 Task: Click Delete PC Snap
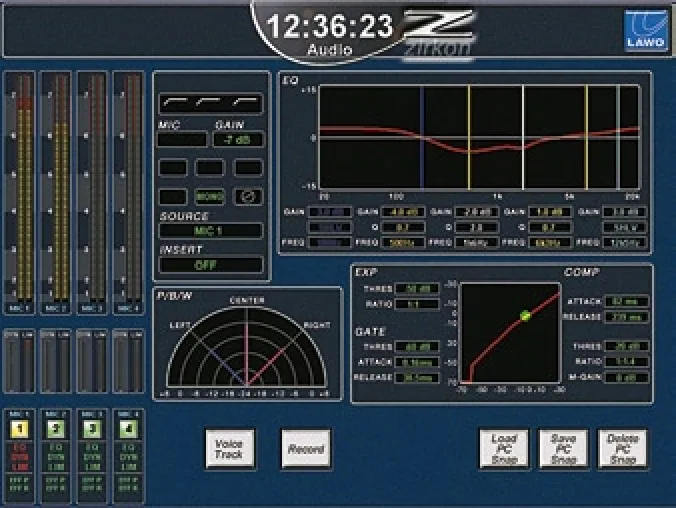(x=622, y=448)
